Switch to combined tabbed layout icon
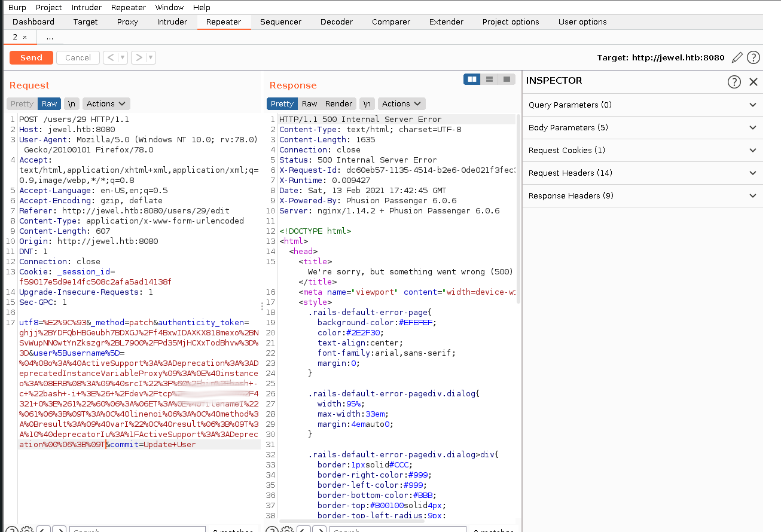Viewport: 781px width, 532px height. tap(507, 79)
